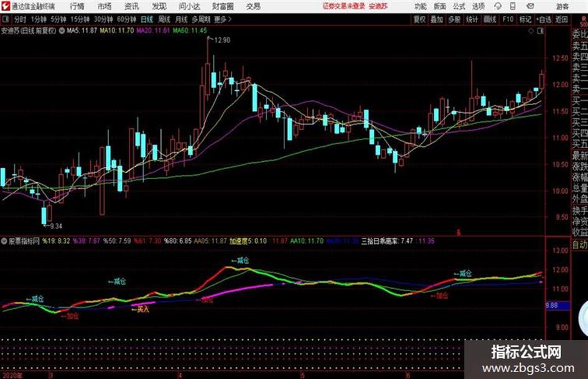The width and height of the screenshot is (588, 379).
Task: Click the 2020年 date axis label
Action: (12, 376)
